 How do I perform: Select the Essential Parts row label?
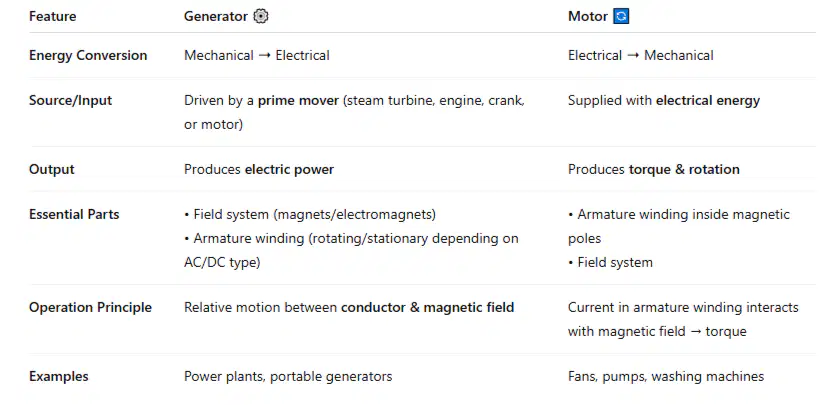pyautogui.click(x=74, y=214)
